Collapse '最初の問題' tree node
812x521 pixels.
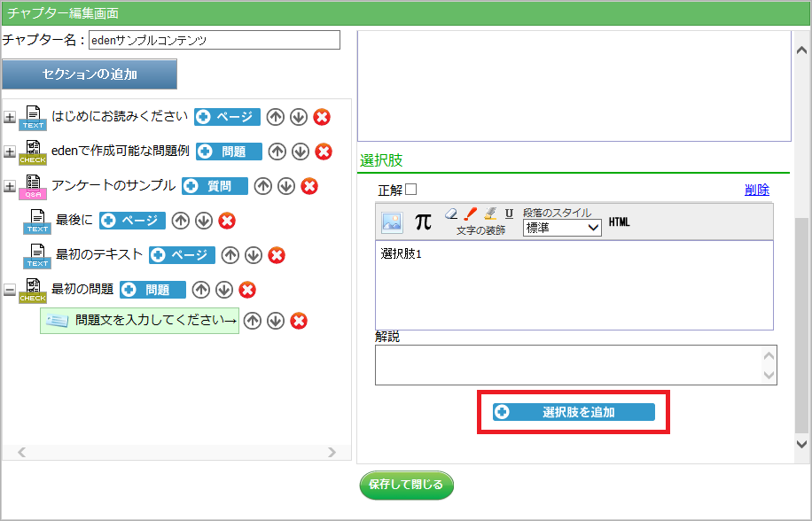point(10,290)
